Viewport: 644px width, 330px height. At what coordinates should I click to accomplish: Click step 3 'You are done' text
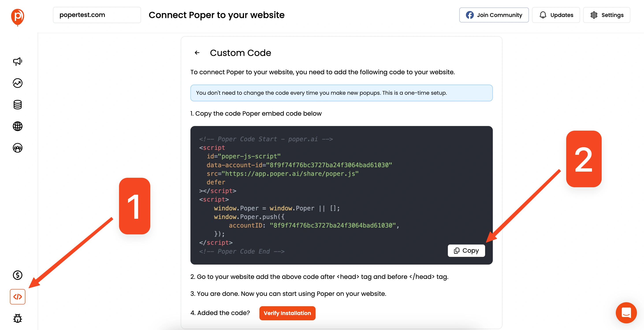click(288, 293)
